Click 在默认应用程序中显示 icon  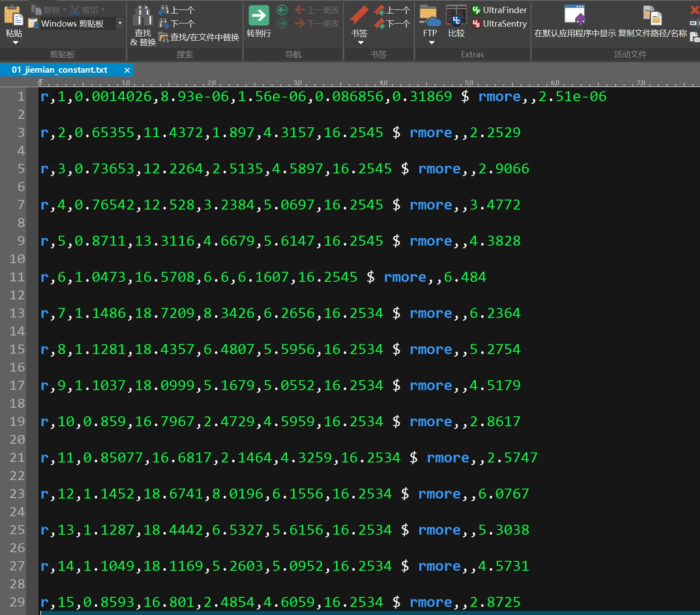click(575, 15)
